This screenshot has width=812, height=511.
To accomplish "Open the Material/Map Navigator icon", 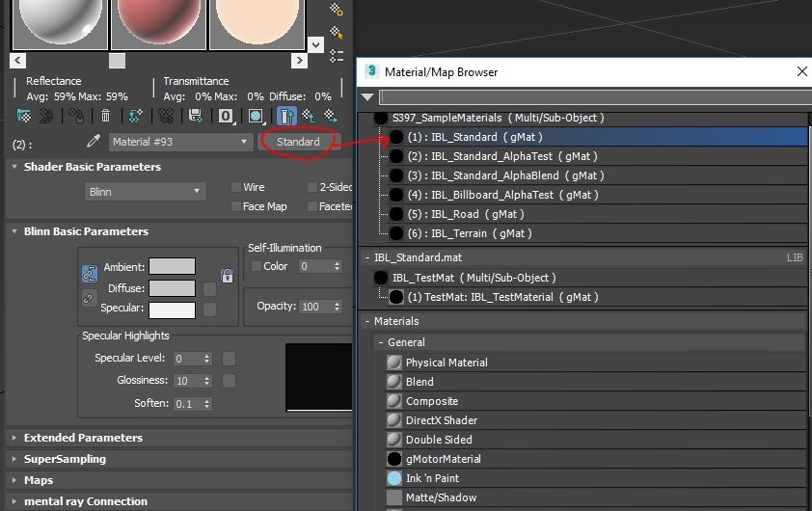I will coord(337,55).
